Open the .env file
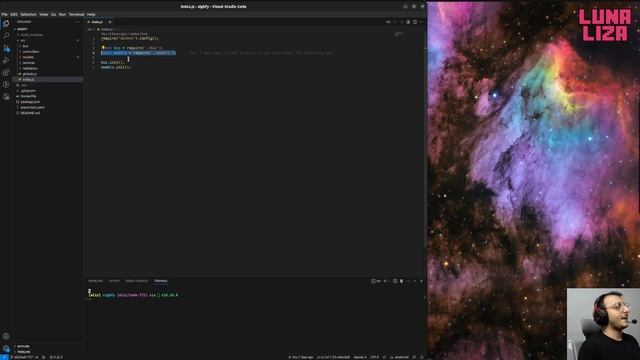Viewport: 640px width, 360px height. (x=24, y=85)
